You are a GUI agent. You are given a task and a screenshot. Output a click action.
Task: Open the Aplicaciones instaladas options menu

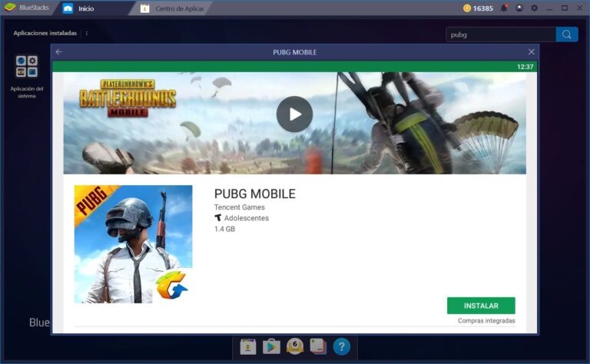coord(87,34)
